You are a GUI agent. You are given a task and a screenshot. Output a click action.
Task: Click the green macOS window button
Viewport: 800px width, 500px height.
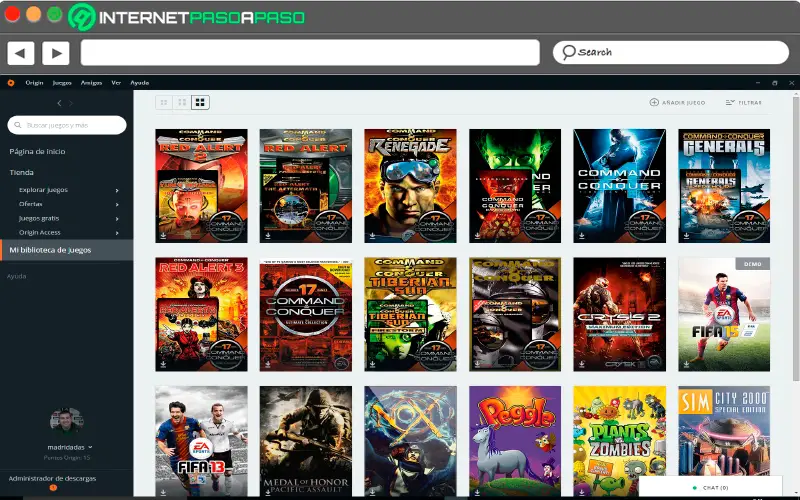pyautogui.click(x=55, y=14)
